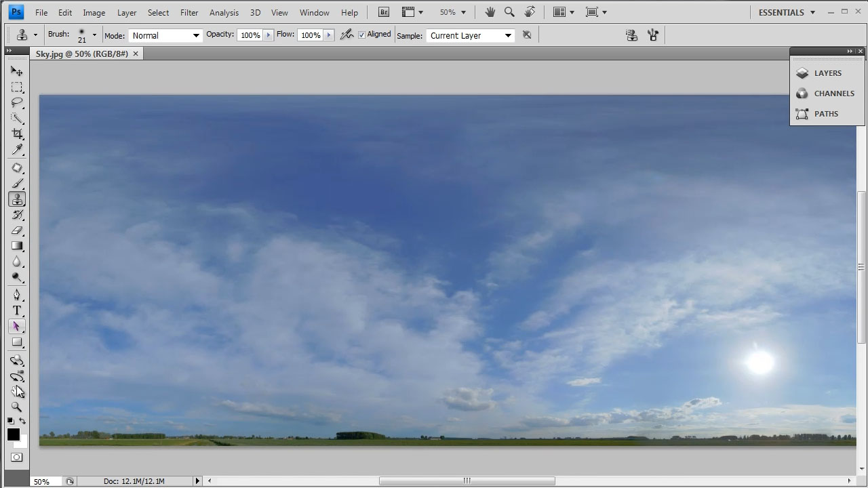
Task: Select the Zoom tool in toolbox
Action: tap(17, 407)
